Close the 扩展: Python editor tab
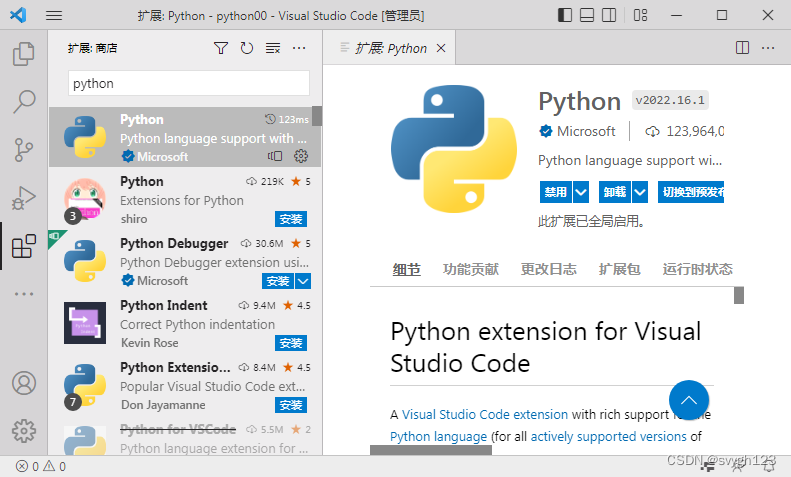 [441, 48]
